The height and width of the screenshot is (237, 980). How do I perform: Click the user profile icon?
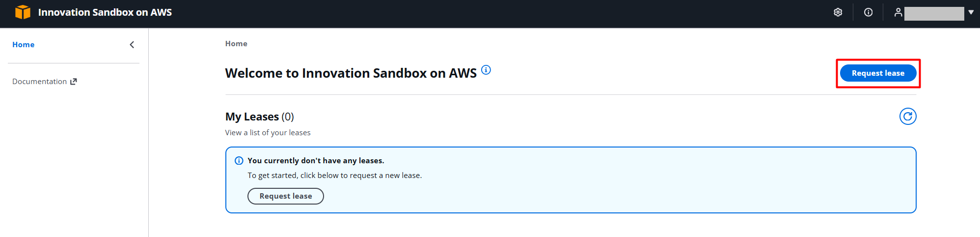(898, 12)
